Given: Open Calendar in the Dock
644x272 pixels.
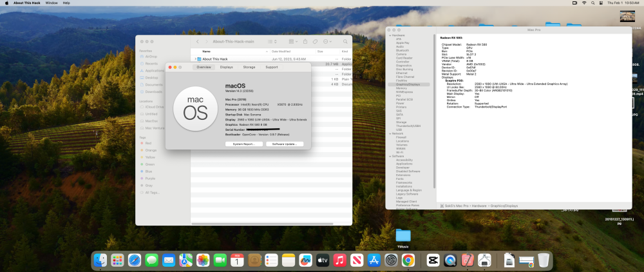Looking at the screenshot, I should click(x=238, y=260).
